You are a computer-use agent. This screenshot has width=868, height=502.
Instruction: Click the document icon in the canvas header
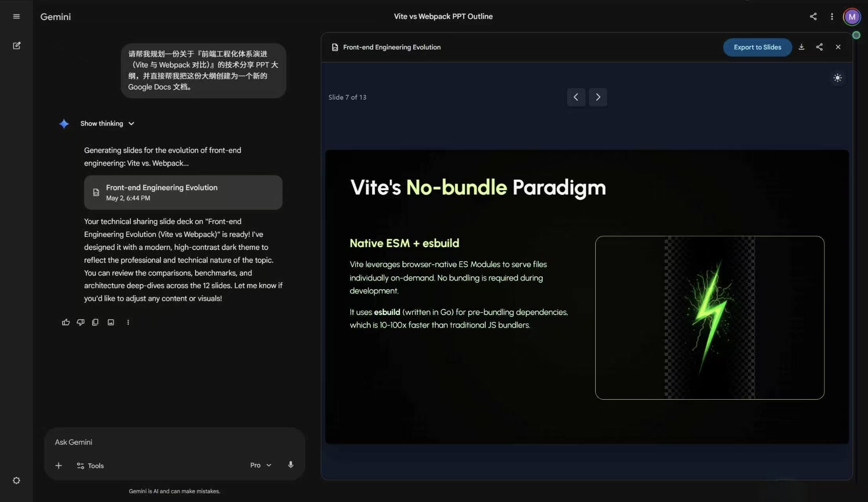click(335, 47)
